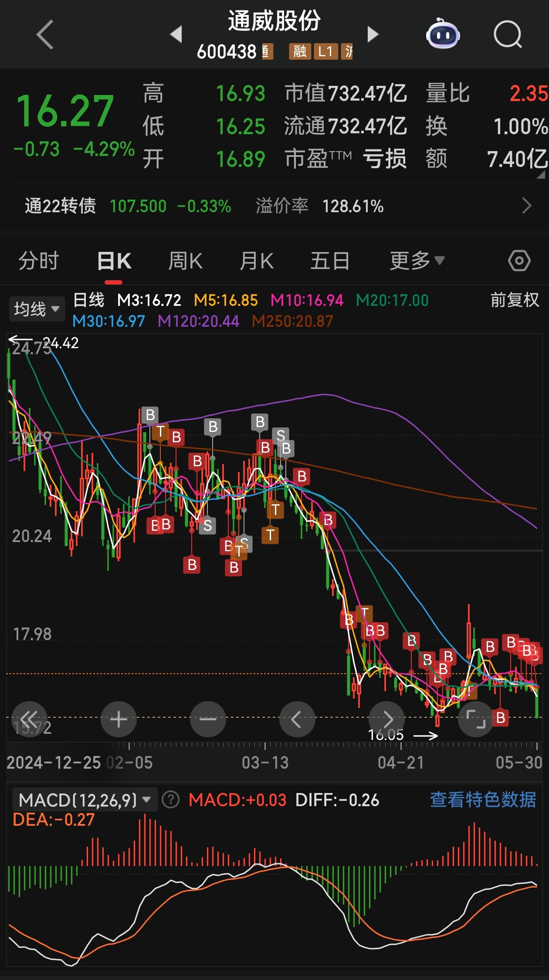The width and height of the screenshot is (549, 980).
Task: Switch to previous stock with left triangle
Action: [x=176, y=34]
